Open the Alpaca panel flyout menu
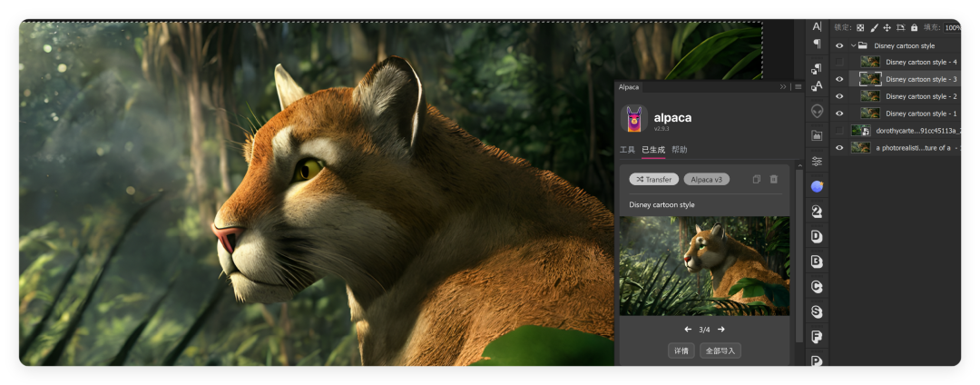This screenshot has height=385, width=980. [799, 87]
